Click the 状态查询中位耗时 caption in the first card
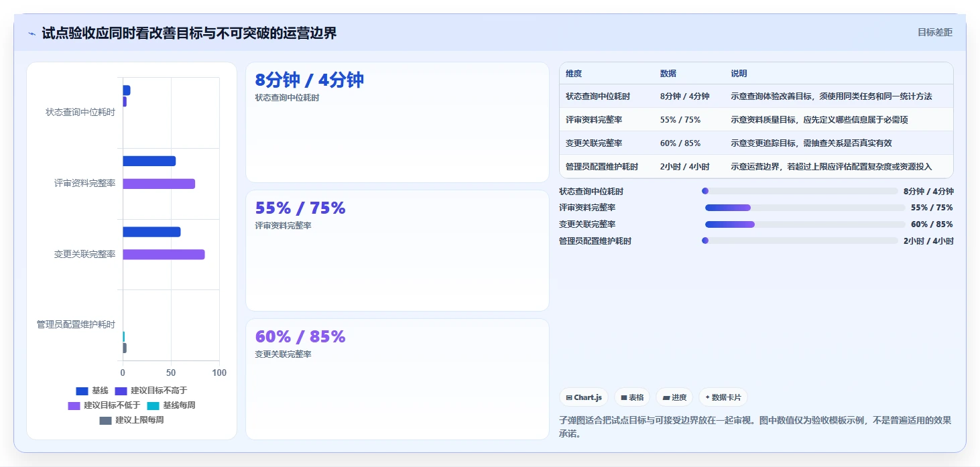This screenshot has height=467, width=980. (x=287, y=98)
